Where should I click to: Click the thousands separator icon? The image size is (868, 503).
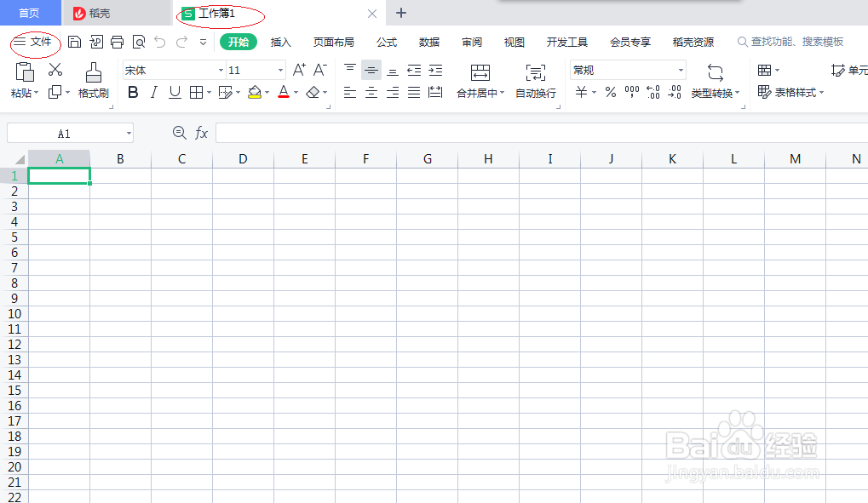pos(632,93)
